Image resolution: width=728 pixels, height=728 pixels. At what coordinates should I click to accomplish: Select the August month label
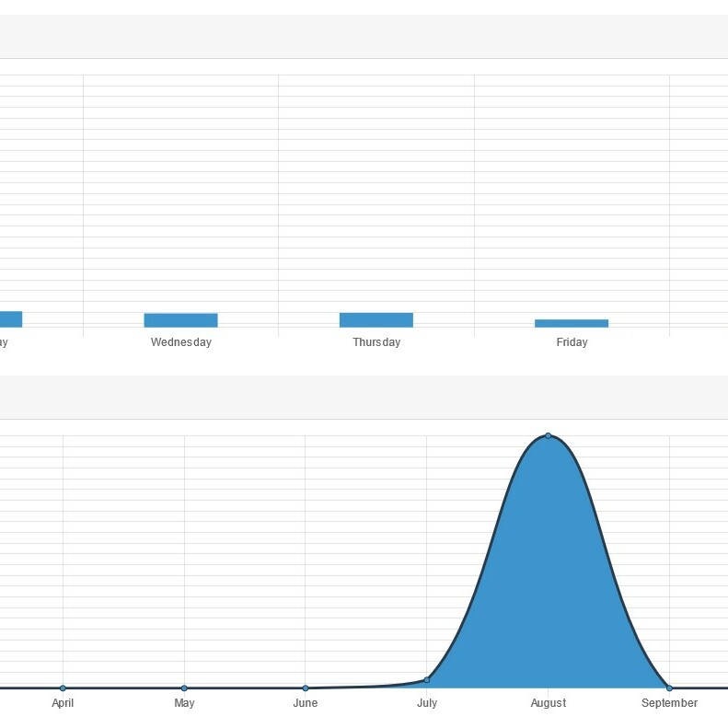click(x=549, y=703)
